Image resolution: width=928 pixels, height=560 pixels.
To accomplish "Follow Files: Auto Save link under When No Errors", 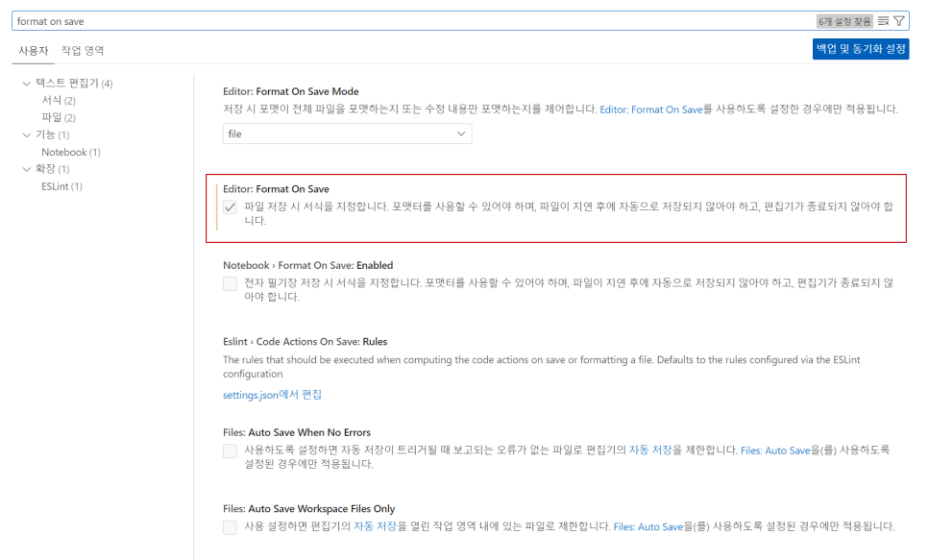I will [775, 450].
